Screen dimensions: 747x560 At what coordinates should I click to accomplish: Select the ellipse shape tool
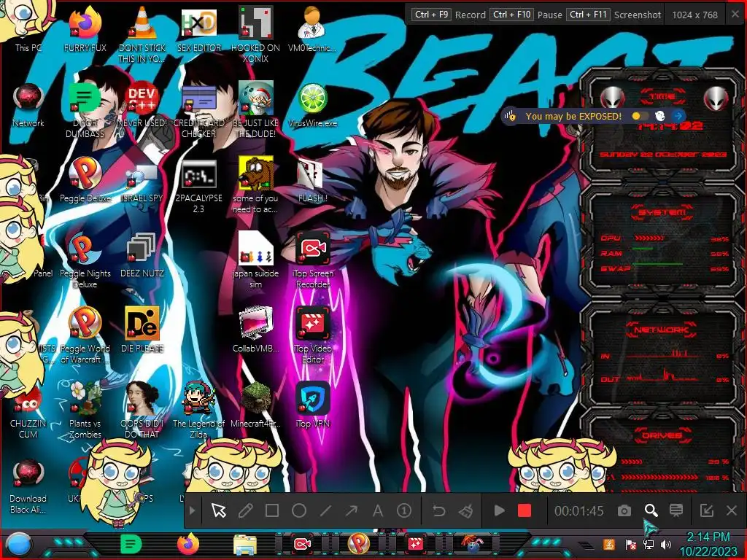coord(298,511)
